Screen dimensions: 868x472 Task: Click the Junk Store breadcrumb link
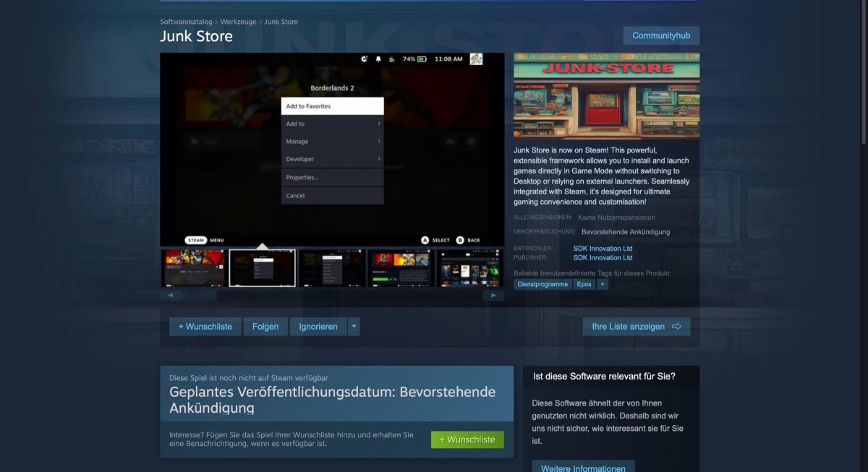pyautogui.click(x=281, y=22)
